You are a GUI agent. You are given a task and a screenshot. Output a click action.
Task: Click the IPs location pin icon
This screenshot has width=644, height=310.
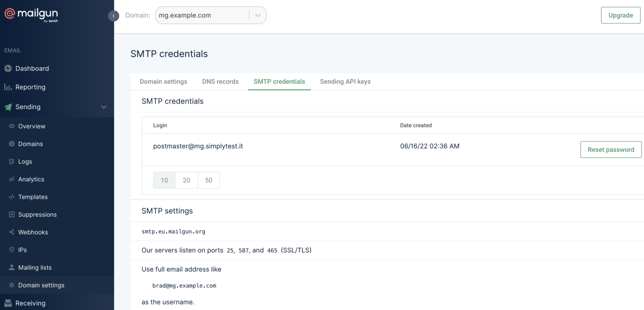(12, 250)
